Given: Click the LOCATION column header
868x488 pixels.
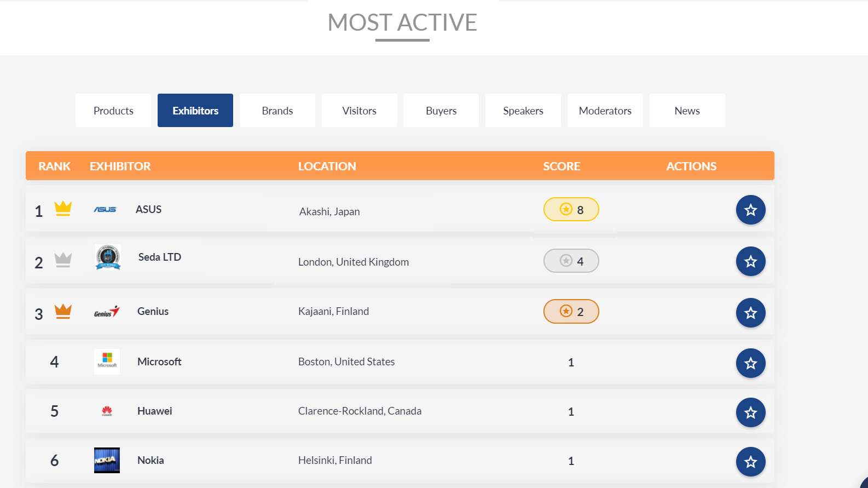Looking at the screenshot, I should (327, 167).
